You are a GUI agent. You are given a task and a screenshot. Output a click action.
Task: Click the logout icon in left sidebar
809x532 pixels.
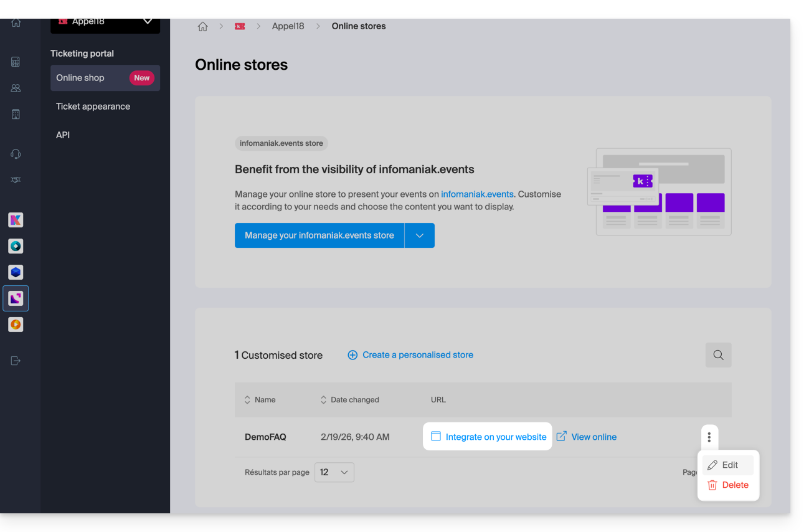(x=16, y=361)
